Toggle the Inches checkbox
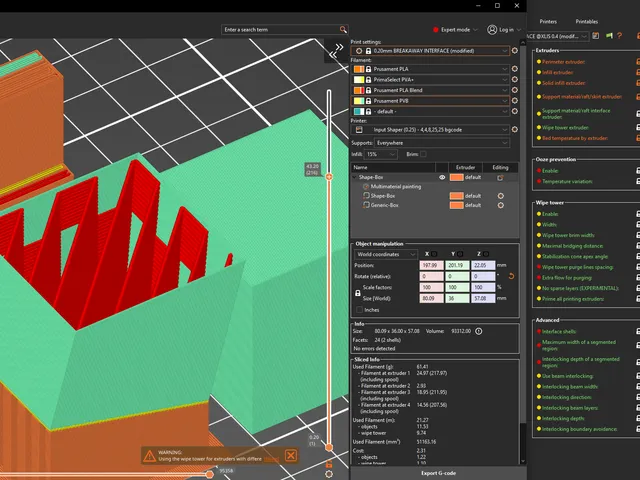640x480 pixels. click(359, 310)
